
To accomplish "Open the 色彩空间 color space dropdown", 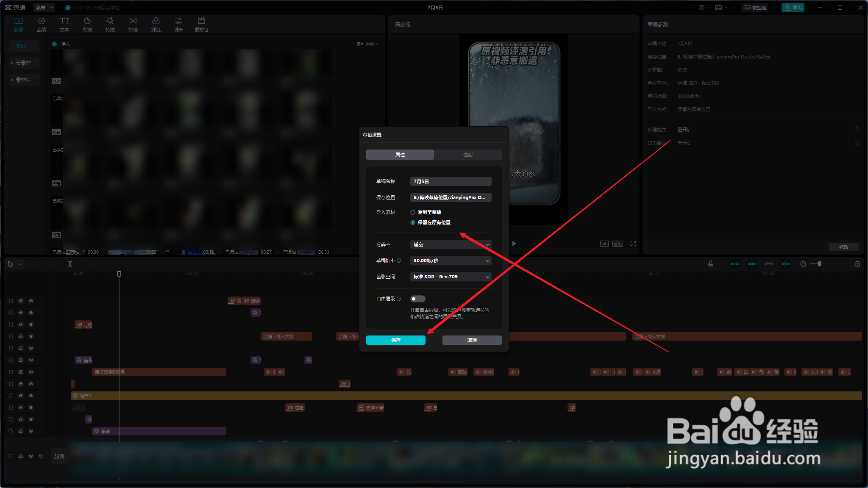I will click(451, 277).
